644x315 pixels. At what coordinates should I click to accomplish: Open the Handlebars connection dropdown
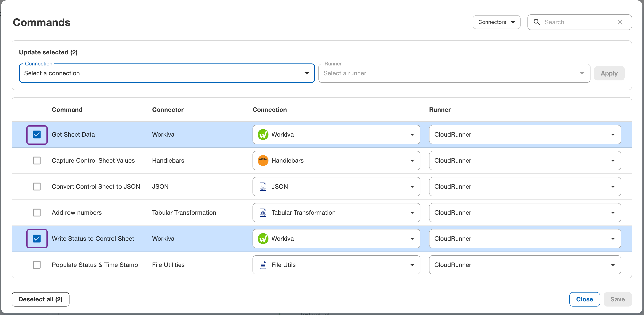[x=336, y=160]
